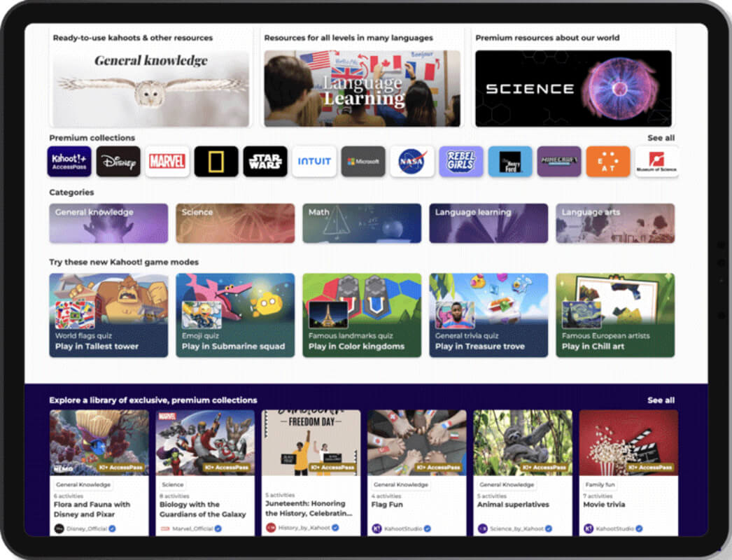
Task: Click 'General Knowledge' tag on Animal superlatives card
Action: (507, 485)
